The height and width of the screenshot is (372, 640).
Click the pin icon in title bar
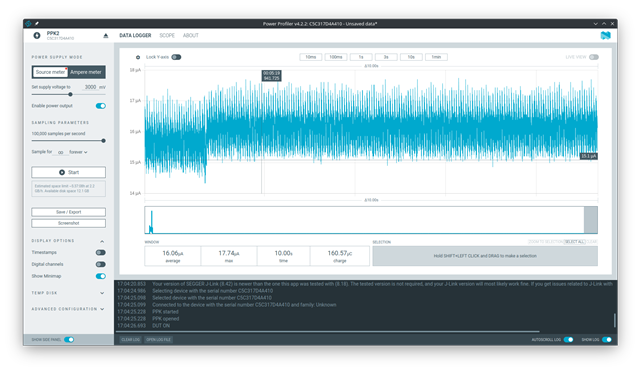click(37, 24)
